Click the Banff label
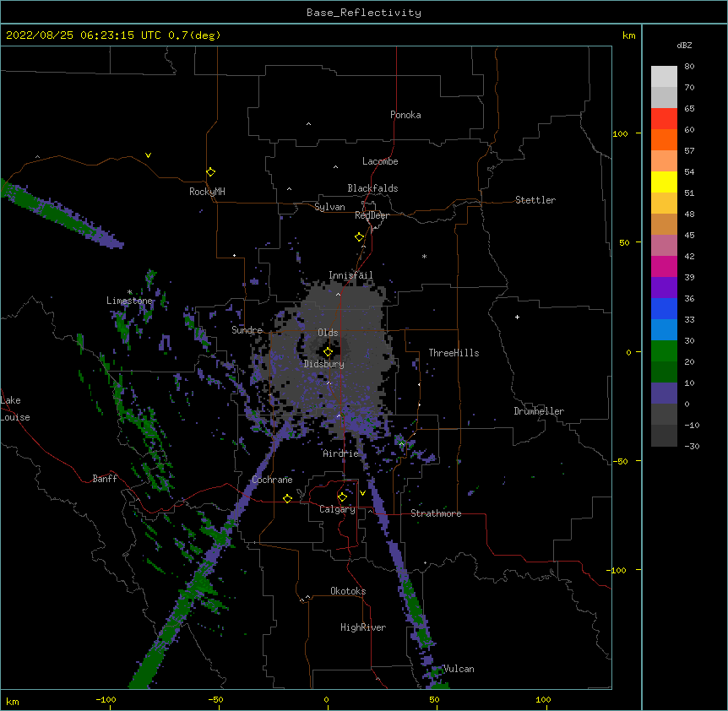 coord(105,479)
